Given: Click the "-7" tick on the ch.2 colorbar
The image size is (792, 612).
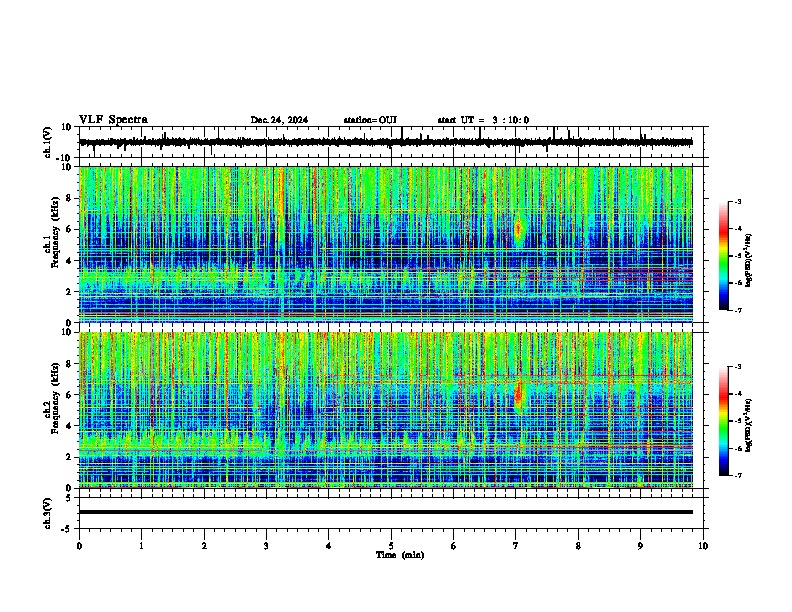Looking at the screenshot, I should click(738, 475).
